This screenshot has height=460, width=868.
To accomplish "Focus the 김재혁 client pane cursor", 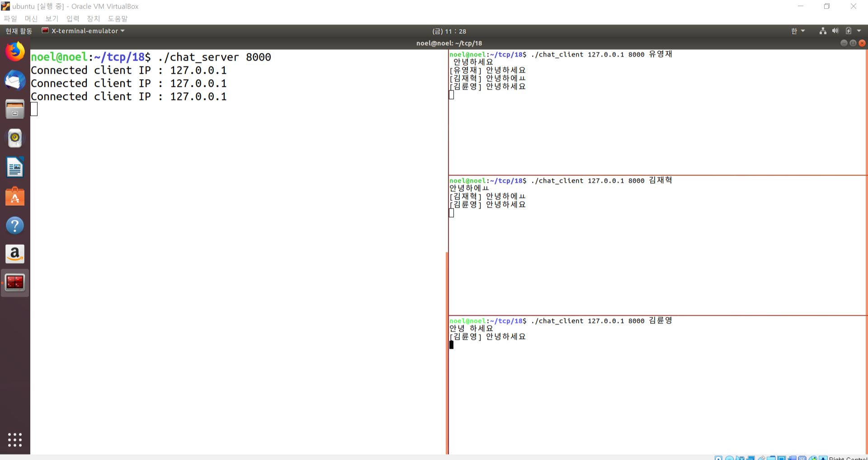I will pos(451,213).
